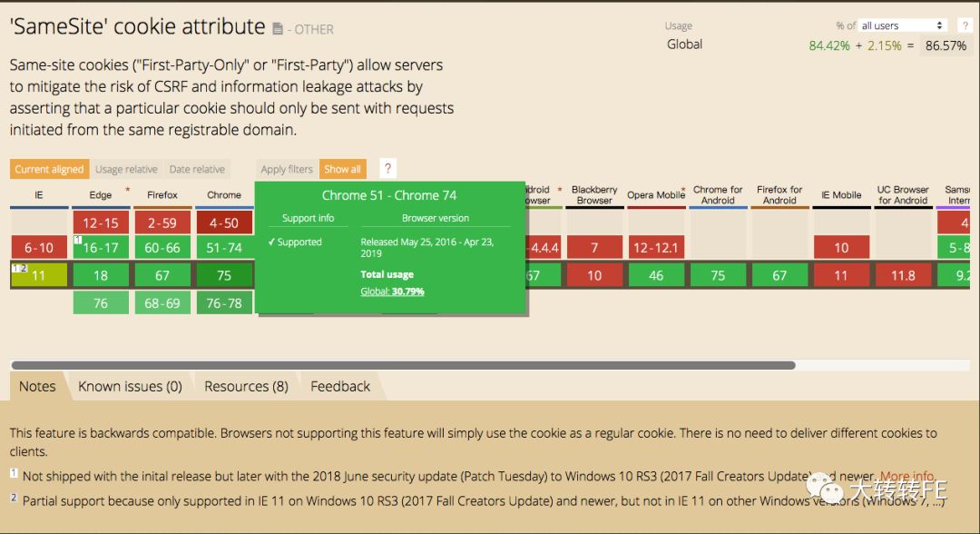Select the Chrome for Android 75 cell

pyautogui.click(x=718, y=275)
